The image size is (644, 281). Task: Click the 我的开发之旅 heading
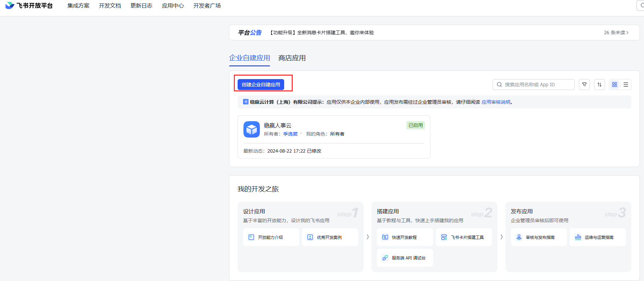258,189
